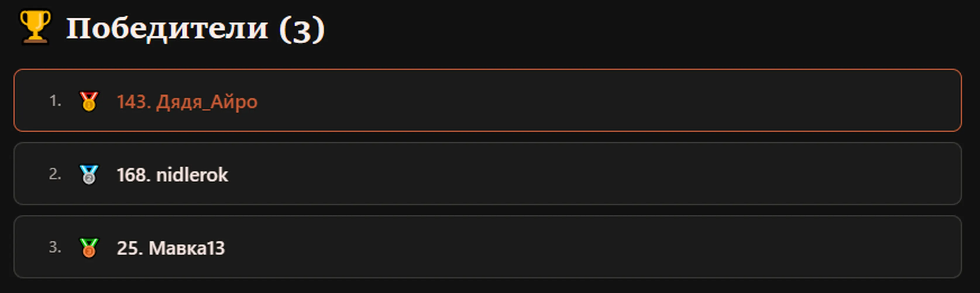Click rank number 2. in second row
Viewport: 980px width, 293px height.
tap(55, 174)
